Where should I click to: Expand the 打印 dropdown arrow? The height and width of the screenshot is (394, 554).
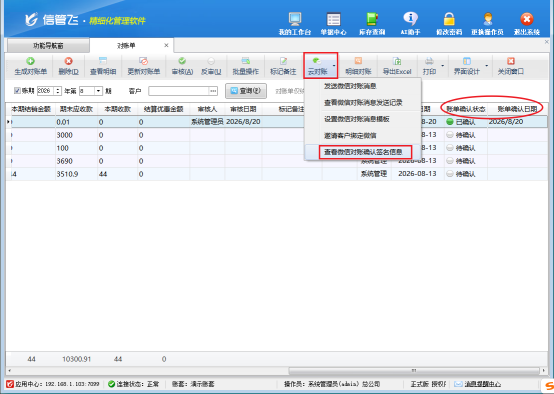point(442,66)
